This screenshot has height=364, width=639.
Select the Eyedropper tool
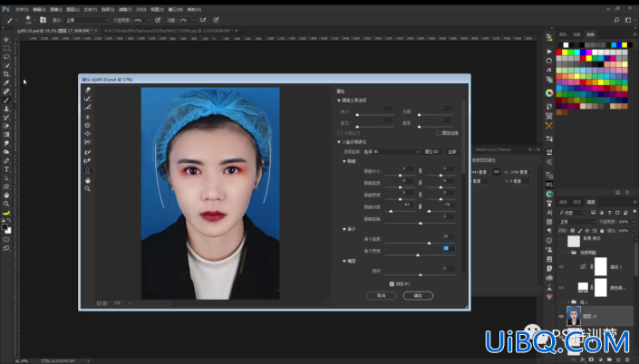coord(6,82)
